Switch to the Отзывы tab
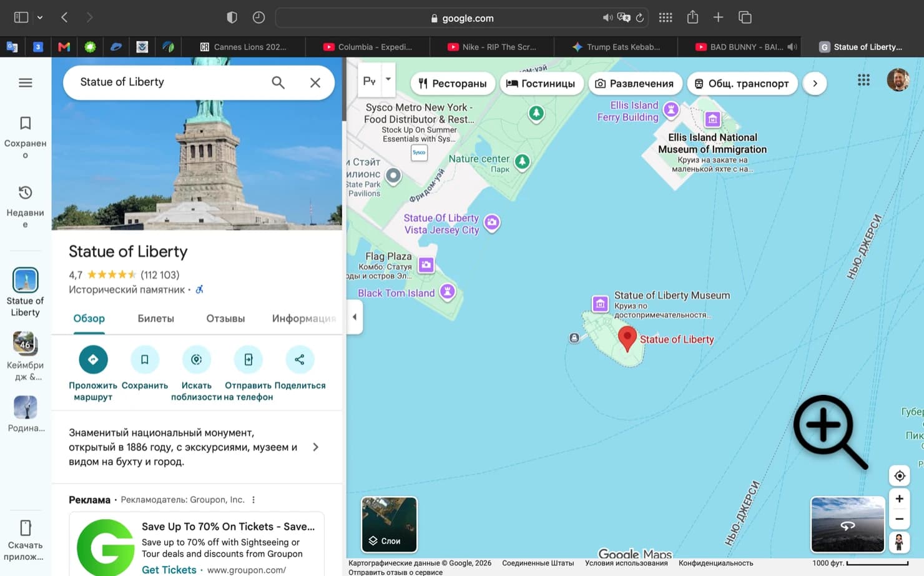 point(225,319)
